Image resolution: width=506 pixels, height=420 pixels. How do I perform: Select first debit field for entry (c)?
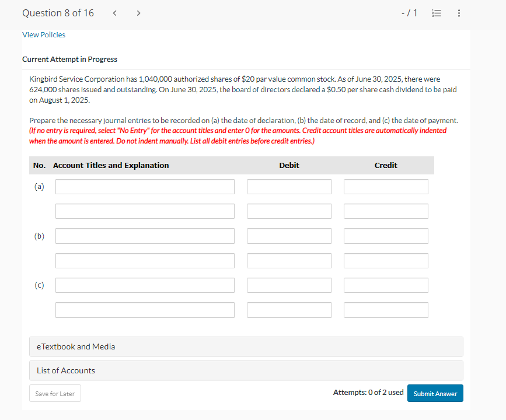tap(289, 285)
